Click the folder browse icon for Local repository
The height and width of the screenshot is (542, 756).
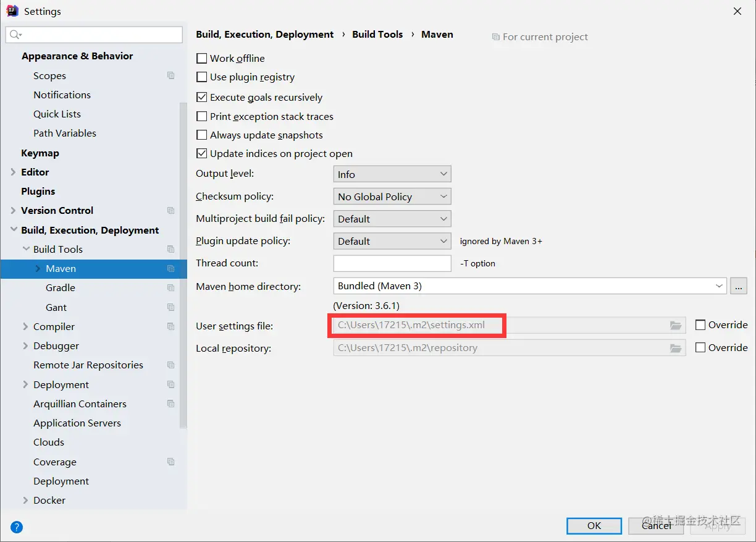point(676,348)
